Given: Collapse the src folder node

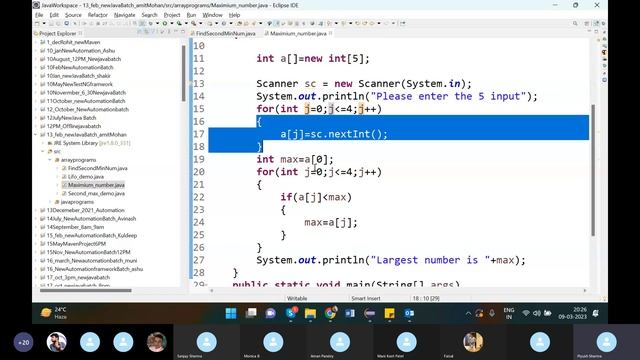Looking at the screenshot, I should (43, 151).
